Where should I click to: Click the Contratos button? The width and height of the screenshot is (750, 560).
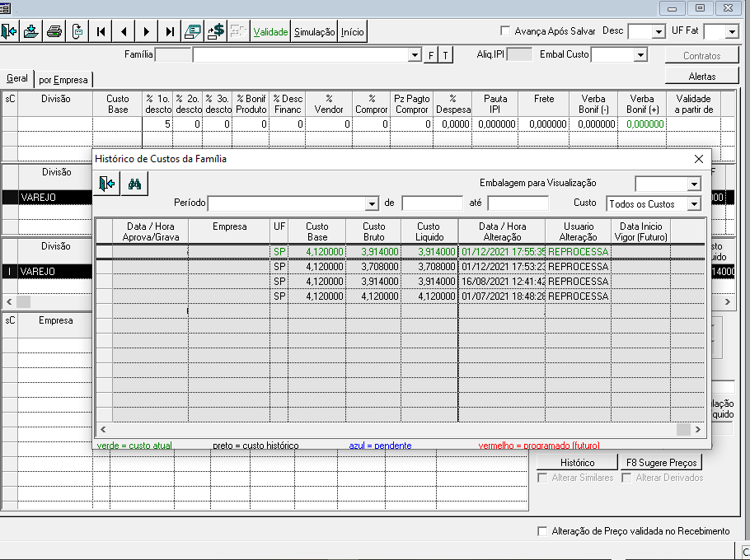(x=701, y=56)
